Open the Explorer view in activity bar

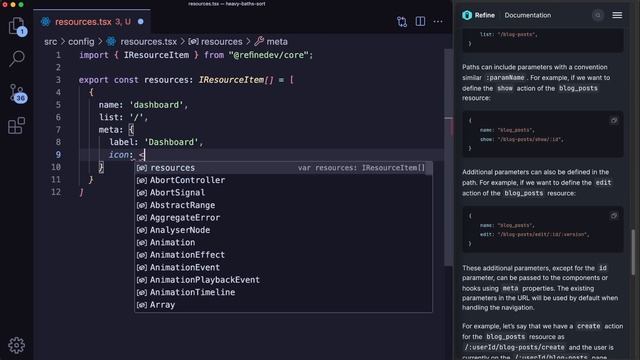[16, 27]
